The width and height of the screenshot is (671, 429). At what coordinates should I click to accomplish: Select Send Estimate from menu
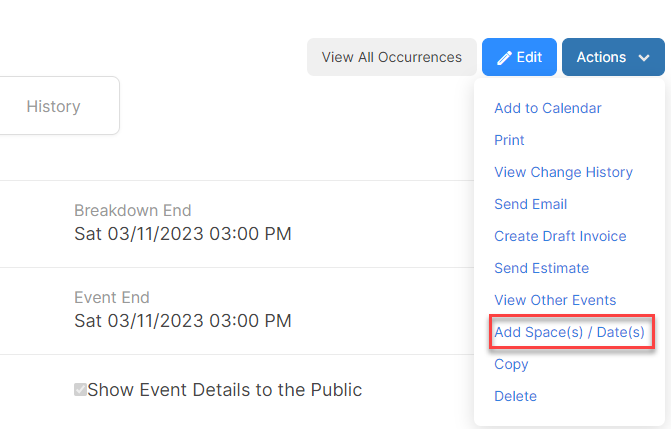pos(541,268)
